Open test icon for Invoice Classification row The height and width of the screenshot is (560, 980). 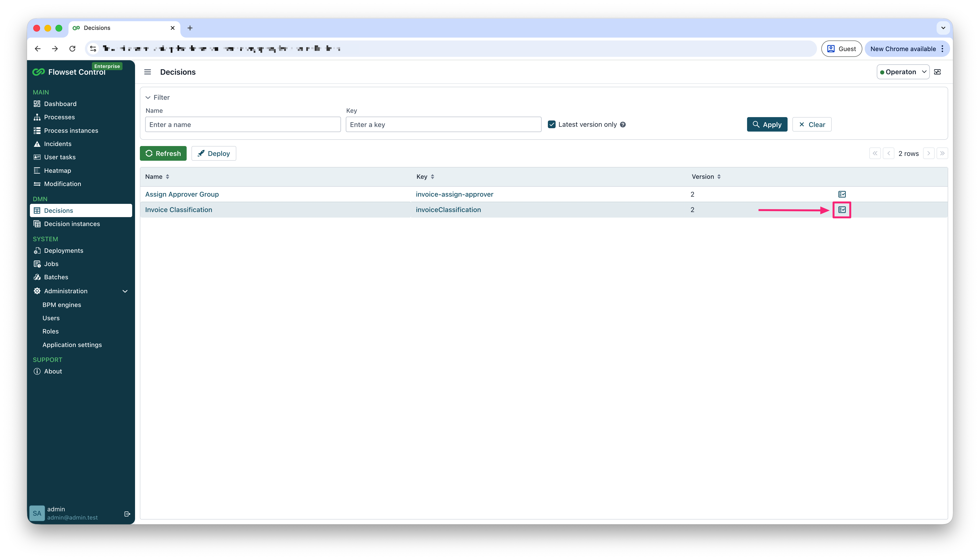tap(842, 210)
